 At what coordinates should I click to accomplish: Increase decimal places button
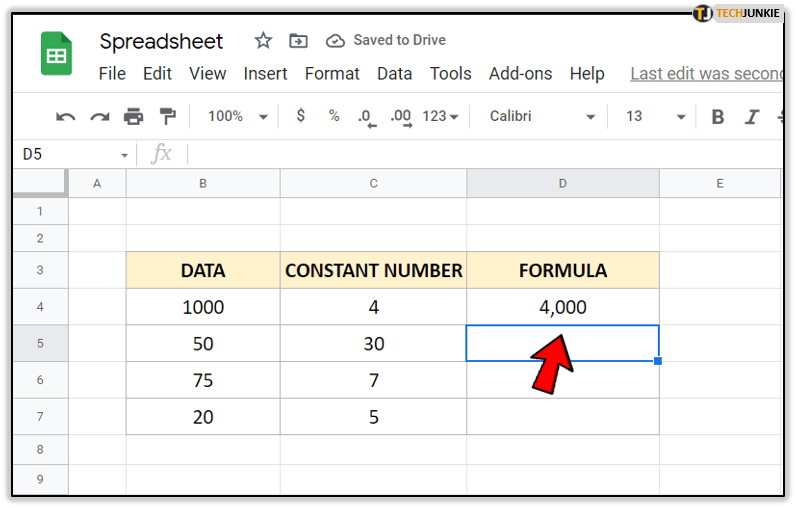[x=401, y=117]
